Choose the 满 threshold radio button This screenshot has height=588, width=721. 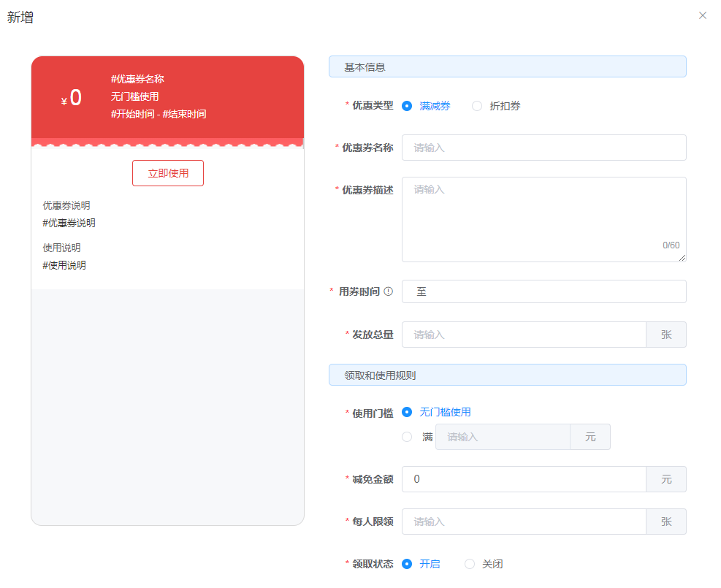[x=407, y=437]
